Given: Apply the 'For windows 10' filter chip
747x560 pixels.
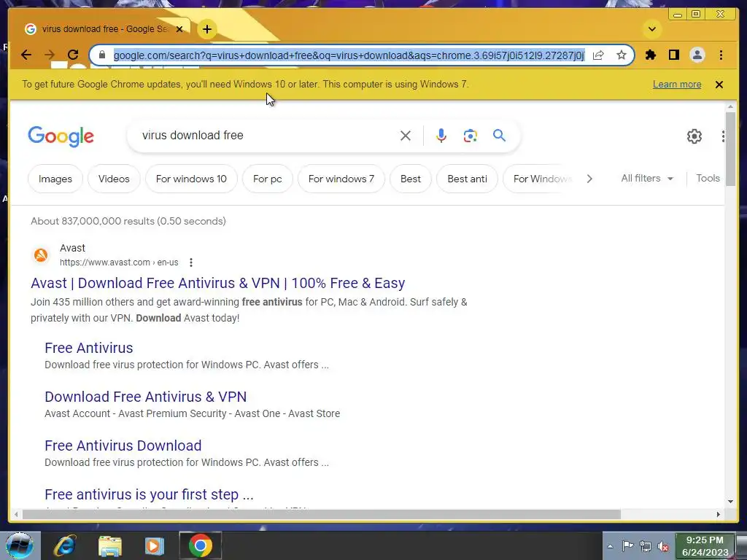Looking at the screenshot, I should (x=191, y=179).
